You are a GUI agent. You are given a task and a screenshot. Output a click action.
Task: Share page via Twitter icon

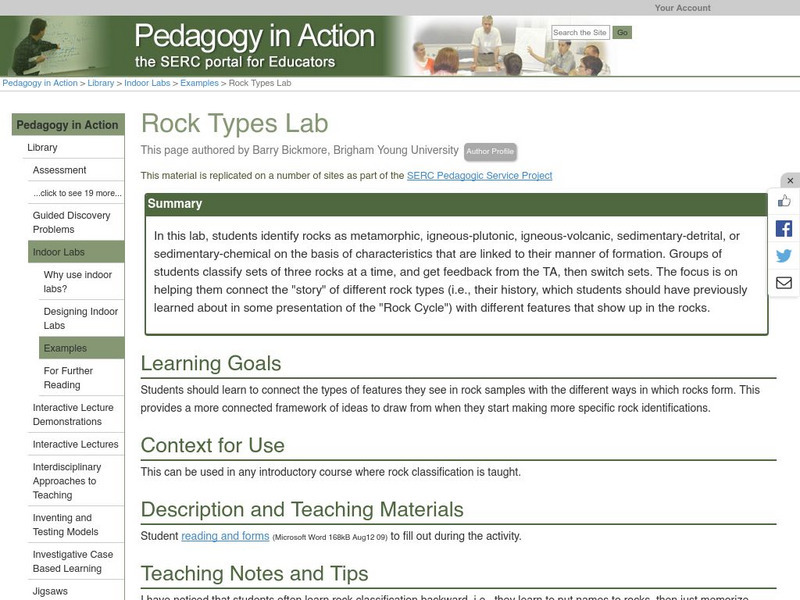pos(784,256)
